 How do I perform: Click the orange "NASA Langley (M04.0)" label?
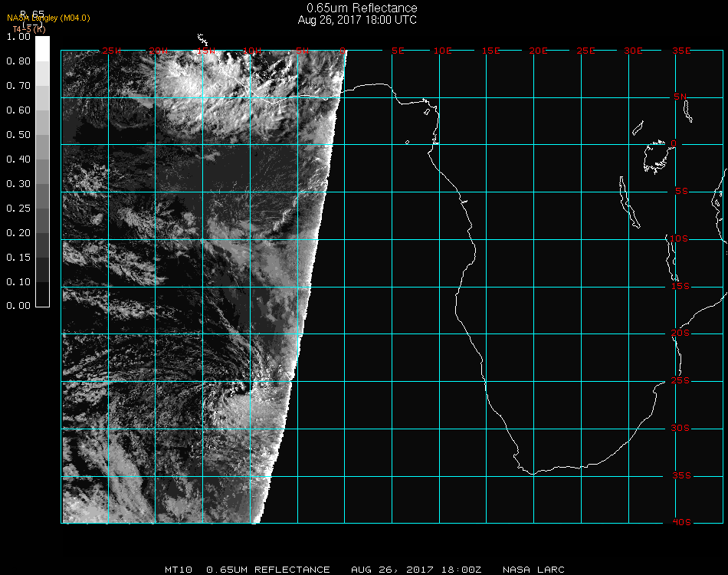[48, 18]
